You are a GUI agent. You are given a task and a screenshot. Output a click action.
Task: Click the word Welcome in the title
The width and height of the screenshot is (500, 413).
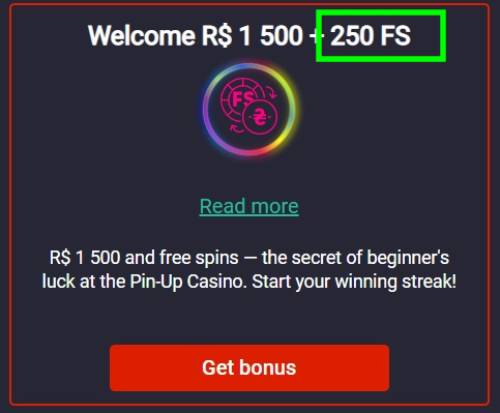coord(141,36)
